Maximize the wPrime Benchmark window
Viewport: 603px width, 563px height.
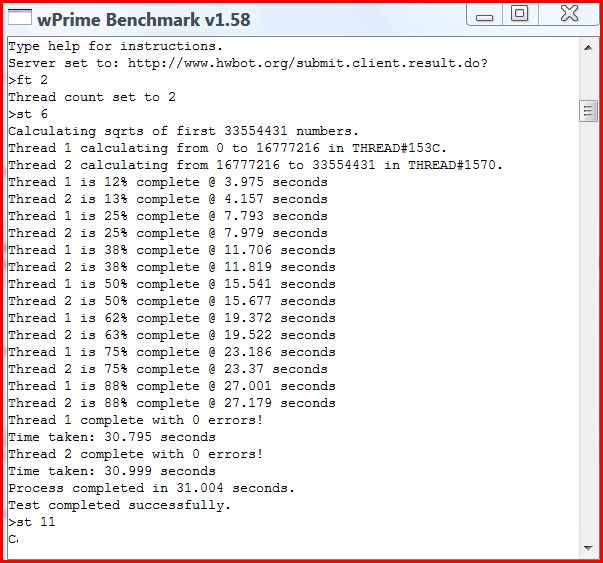520,14
